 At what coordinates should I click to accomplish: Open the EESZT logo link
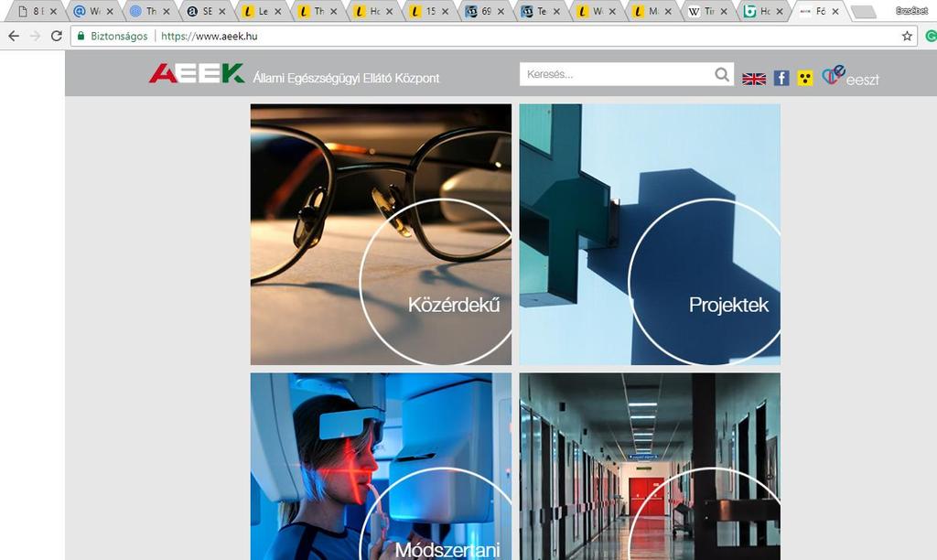coord(850,76)
